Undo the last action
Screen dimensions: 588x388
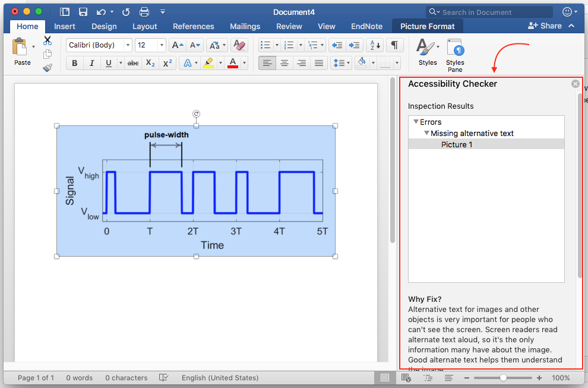(101, 12)
